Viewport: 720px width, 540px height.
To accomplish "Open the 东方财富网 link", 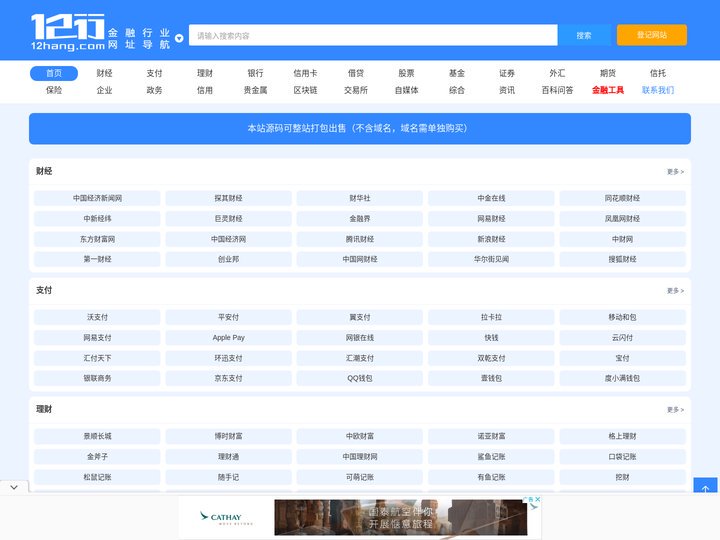I will 97,239.
